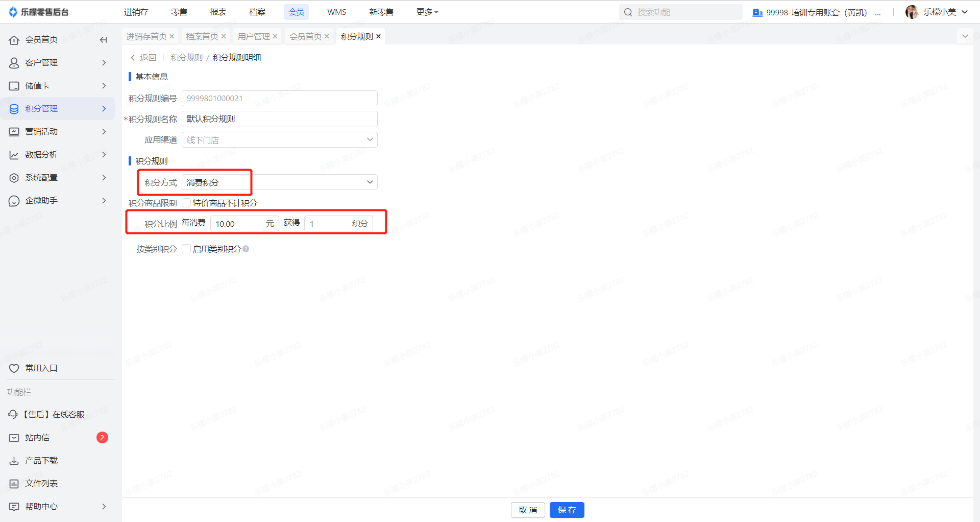Click the 文件列表 file icon
Screen dimensions: 980x522
point(14,484)
